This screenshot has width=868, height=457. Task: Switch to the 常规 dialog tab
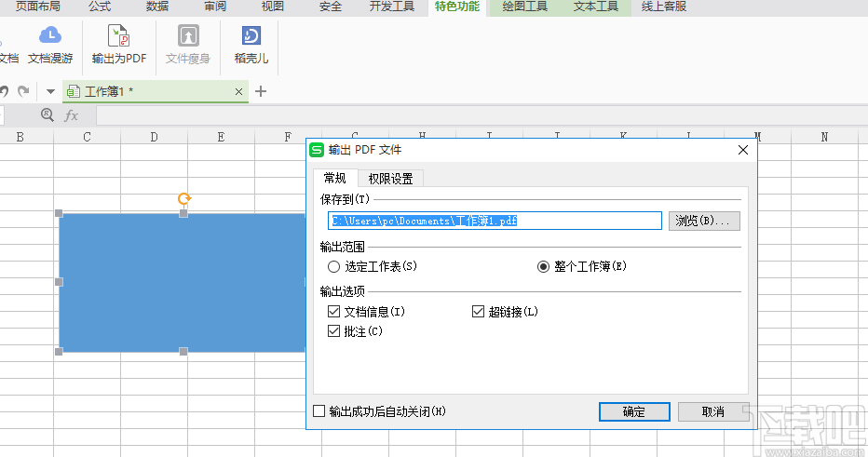335,178
